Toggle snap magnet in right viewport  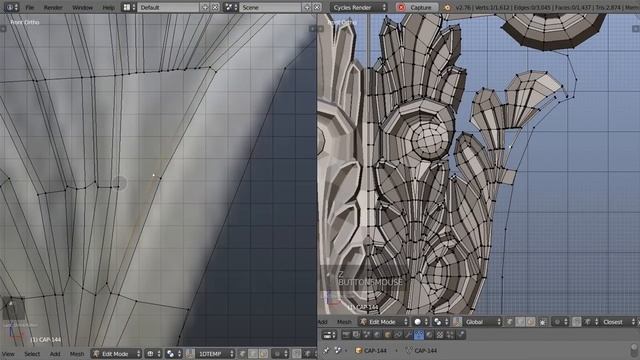pyautogui.click(x=576, y=322)
